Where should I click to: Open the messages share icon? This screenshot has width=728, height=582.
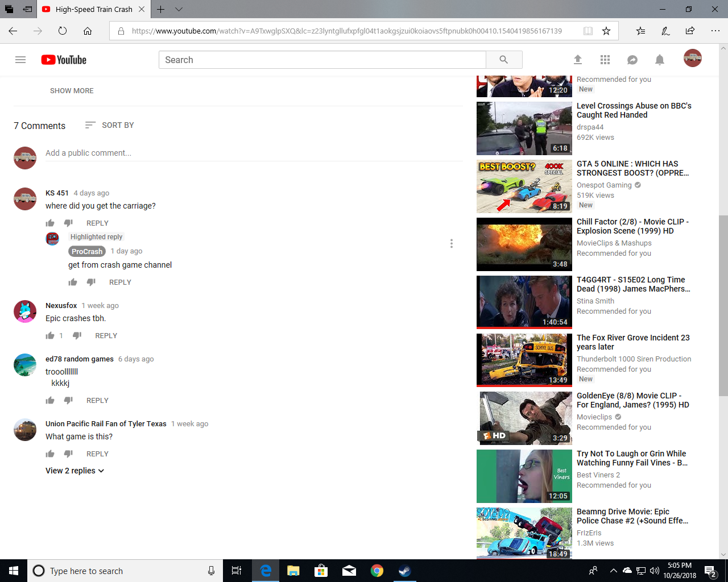coord(632,60)
